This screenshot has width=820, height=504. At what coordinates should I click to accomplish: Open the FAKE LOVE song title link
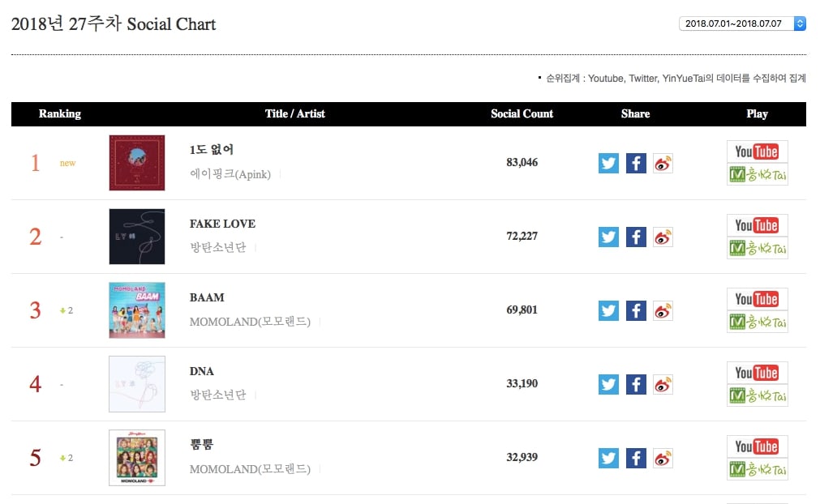click(222, 224)
